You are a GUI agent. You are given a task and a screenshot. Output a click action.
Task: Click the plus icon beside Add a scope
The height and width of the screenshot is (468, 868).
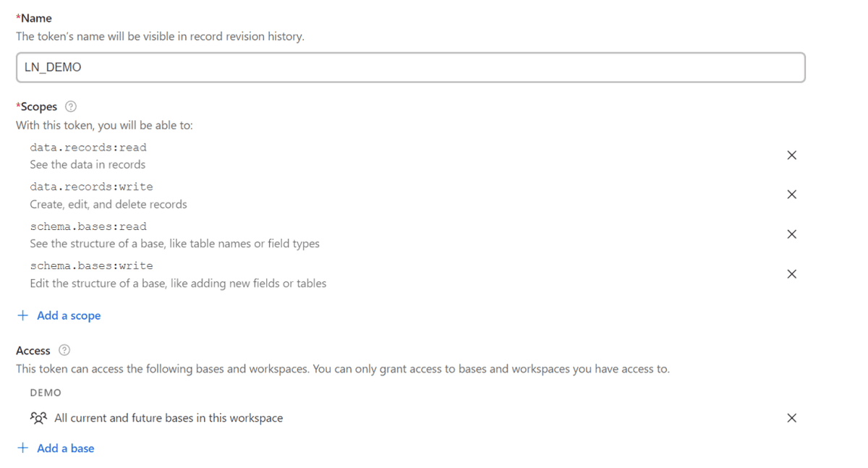23,315
